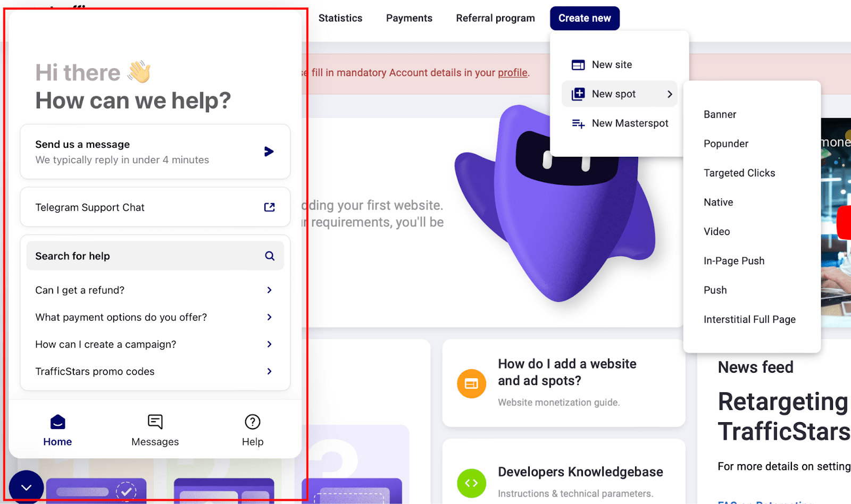Choose Interstitial Full Page option

tap(749, 320)
